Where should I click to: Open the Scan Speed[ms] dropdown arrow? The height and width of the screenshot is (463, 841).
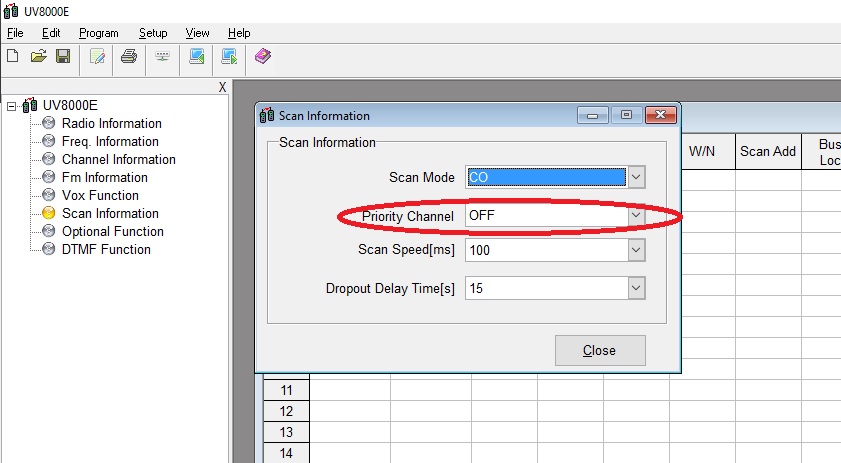click(x=636, y=250)
